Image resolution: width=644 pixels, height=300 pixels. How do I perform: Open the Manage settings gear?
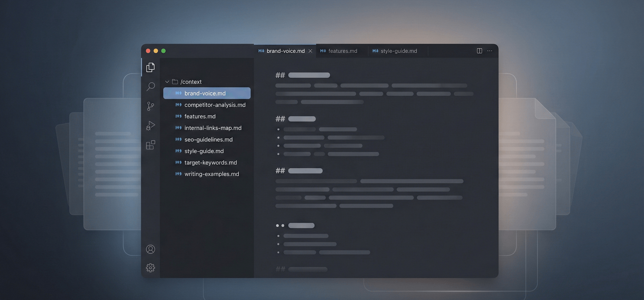tap(151, 268)
